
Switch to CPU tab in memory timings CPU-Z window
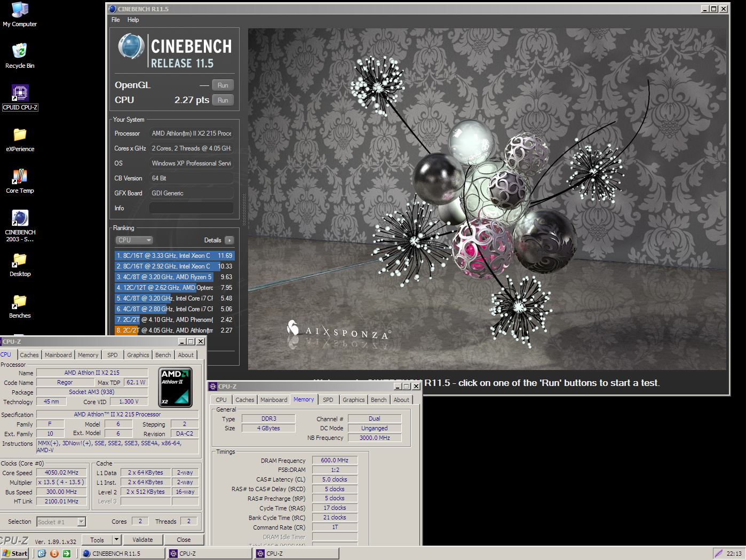tap(221, 400)
